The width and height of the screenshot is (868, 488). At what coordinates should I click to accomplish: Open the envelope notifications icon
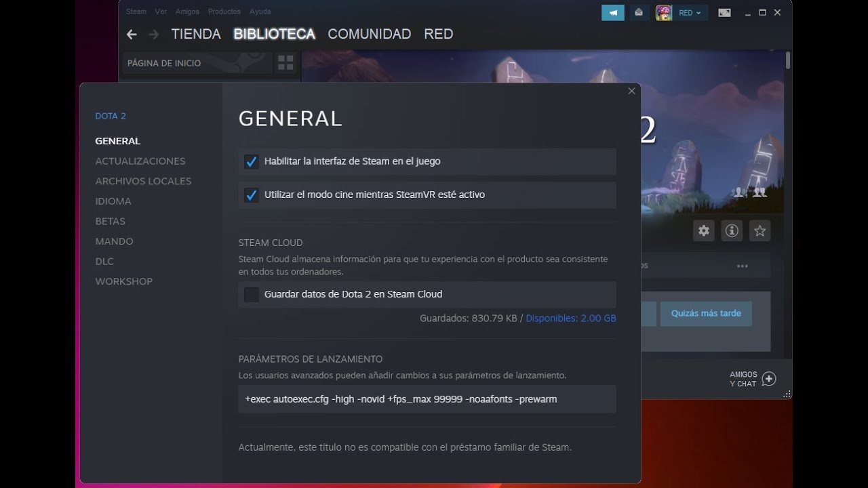(639, 12)
